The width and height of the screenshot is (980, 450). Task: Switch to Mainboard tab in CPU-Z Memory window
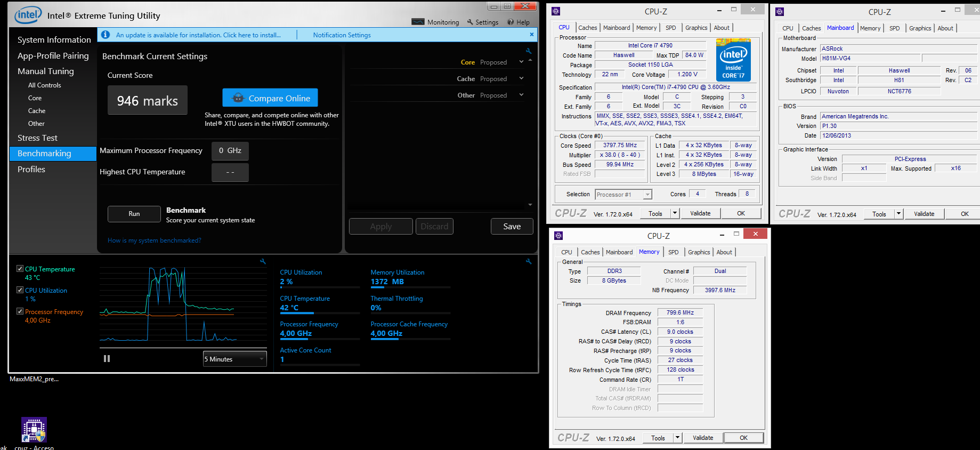click(x=619, y=252)
